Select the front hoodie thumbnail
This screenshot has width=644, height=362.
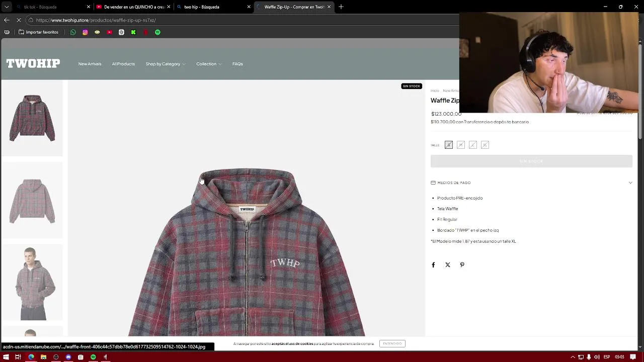pyautogui.click(x=32, y=118)
